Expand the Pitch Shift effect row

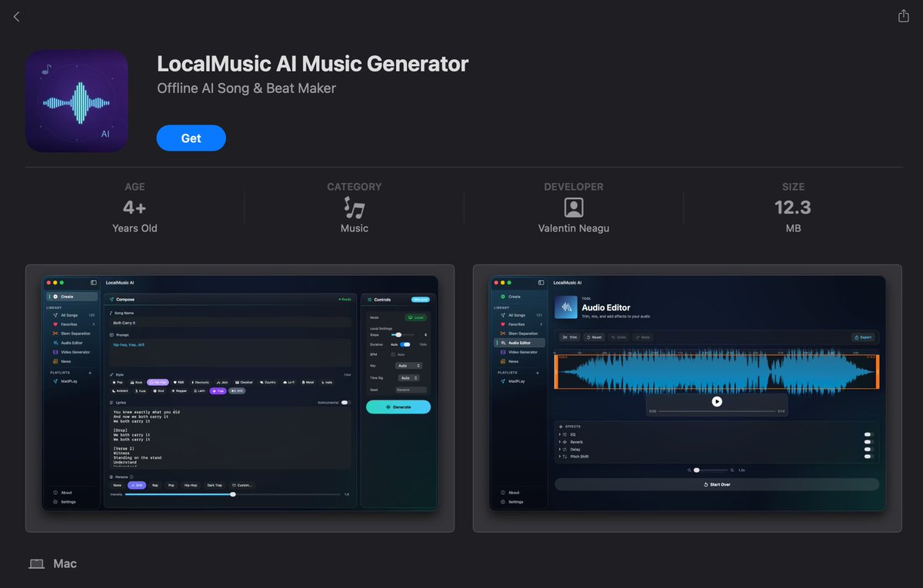pyautogui.click(x=559, y=457)
